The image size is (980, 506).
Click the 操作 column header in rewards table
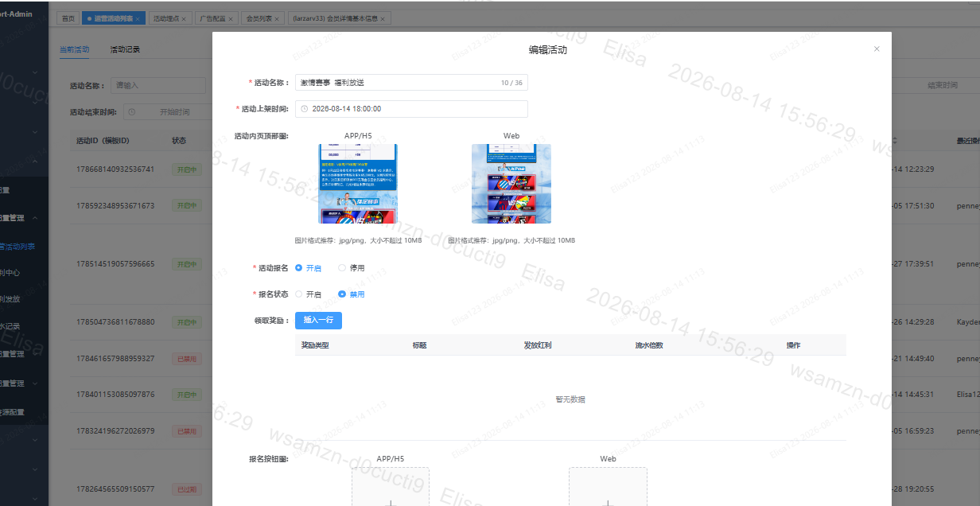[x=793, y=345]
